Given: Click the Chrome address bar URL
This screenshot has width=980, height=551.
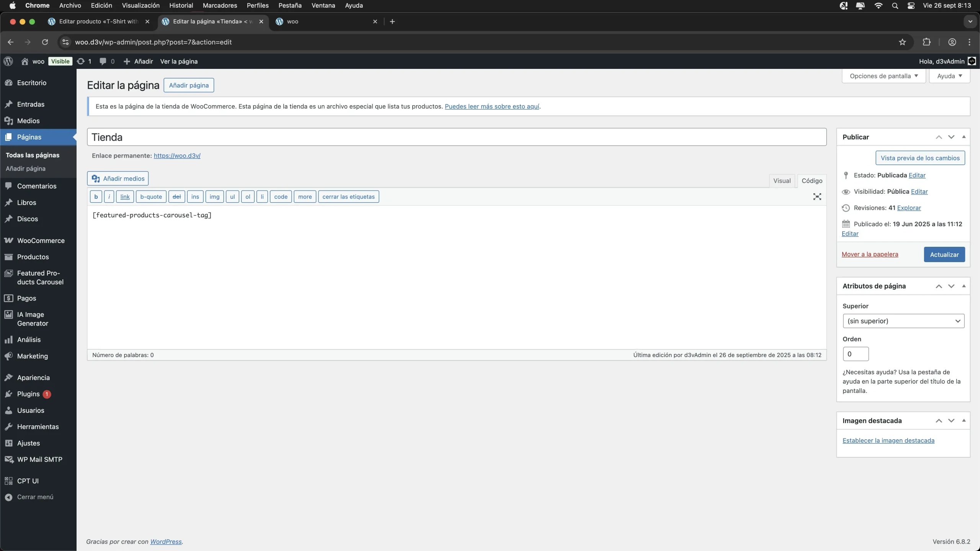Looking at the screenshot, I should click(x=153, y=42).
